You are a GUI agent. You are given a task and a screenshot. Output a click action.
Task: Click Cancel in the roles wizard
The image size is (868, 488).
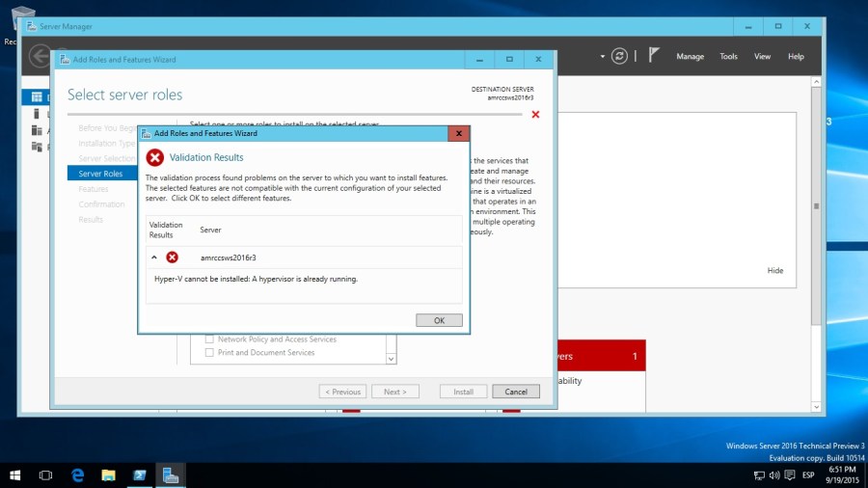pos(515,392)
